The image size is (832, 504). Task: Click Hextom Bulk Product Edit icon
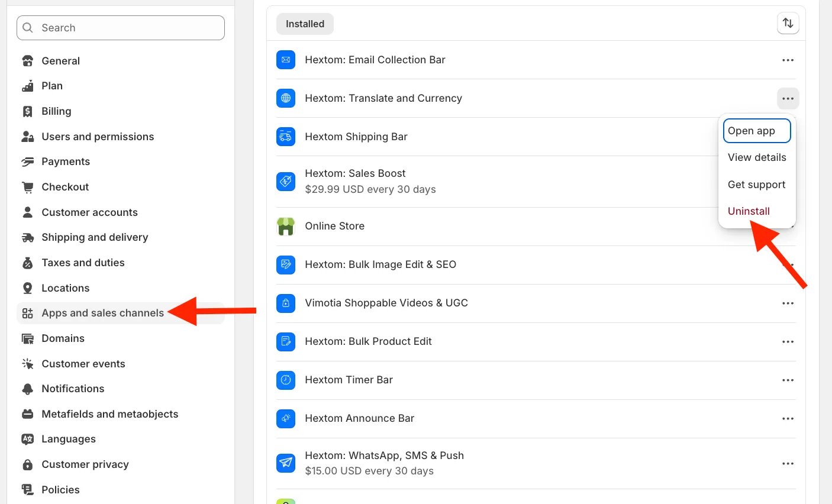pos(286,341)
